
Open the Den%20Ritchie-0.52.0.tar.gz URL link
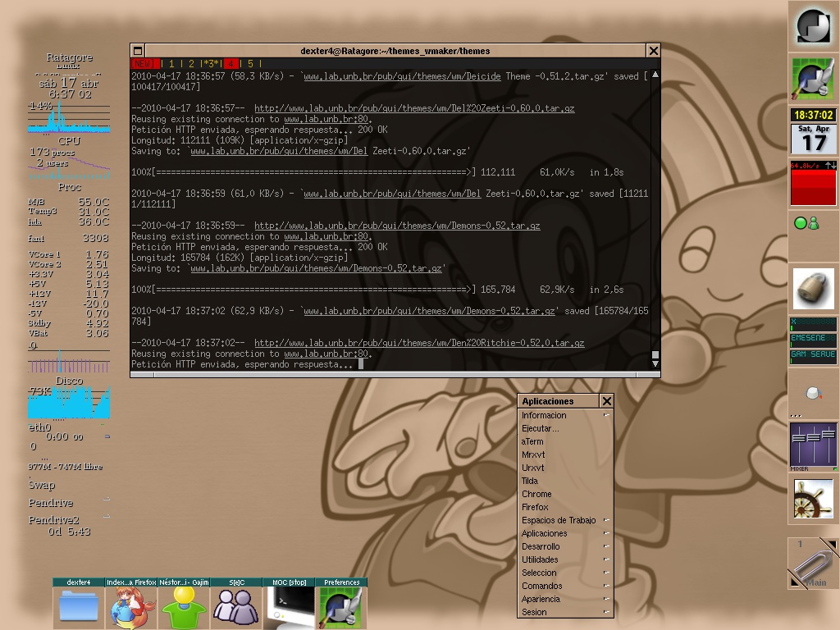pos(419,343)
